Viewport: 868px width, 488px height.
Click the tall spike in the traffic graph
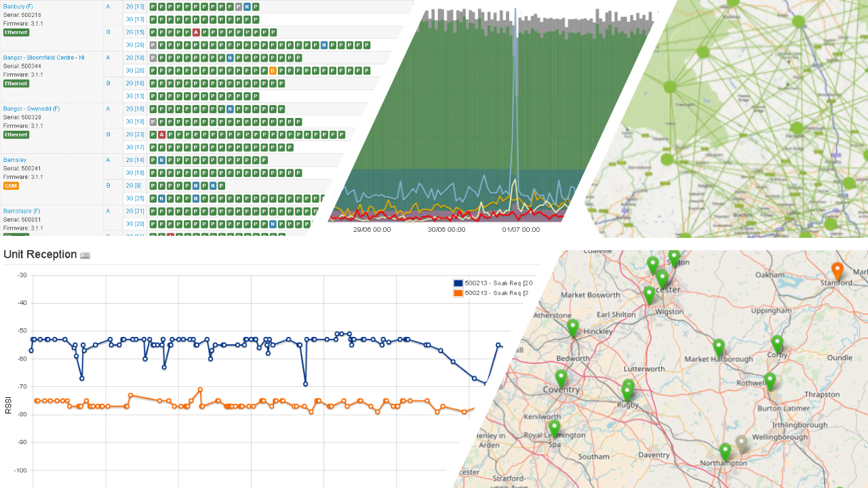click(515, 102)
